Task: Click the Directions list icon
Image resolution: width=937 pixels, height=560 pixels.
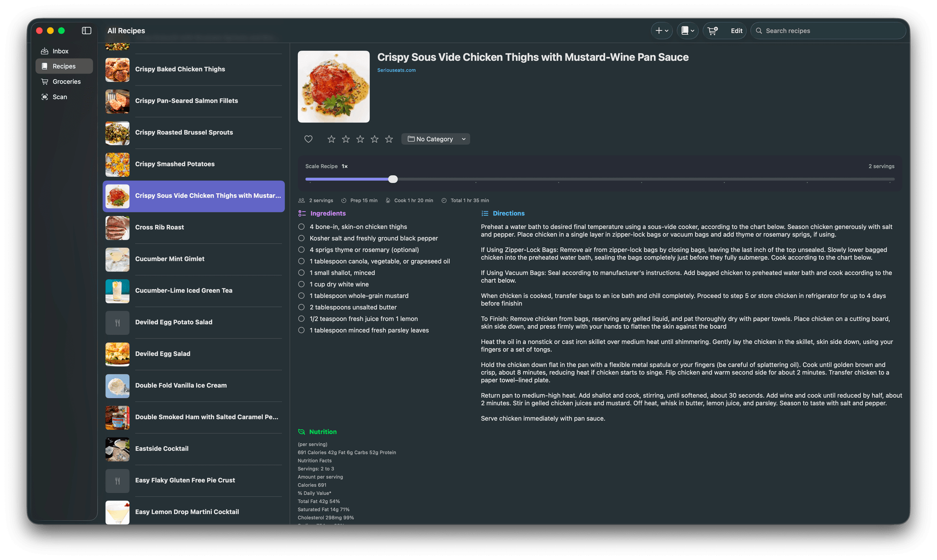Action: coord(484,213)
